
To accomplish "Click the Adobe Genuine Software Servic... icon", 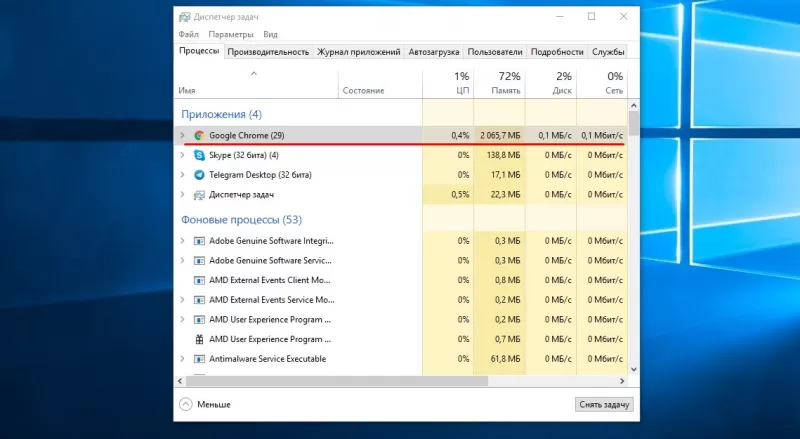I will (x=199, y=260).
